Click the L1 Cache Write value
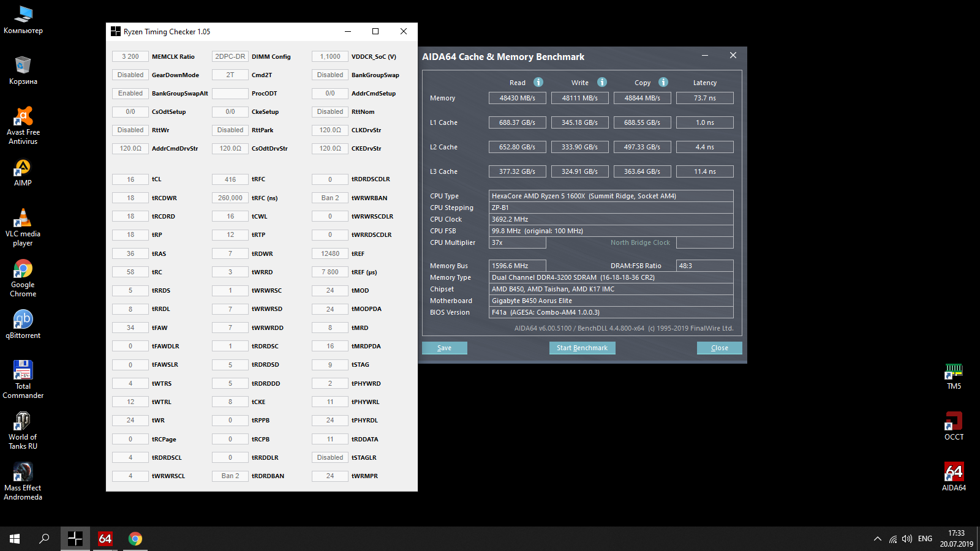The image size is (980, 551). point(580,122)
